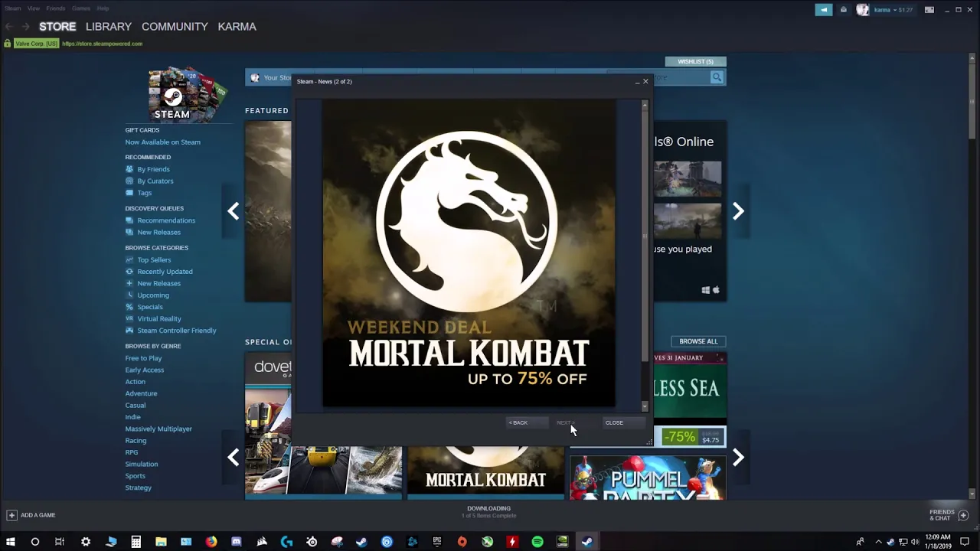Browse Virtual Reality category
This screenshot has width=980, height=551.
click(159, 319)
